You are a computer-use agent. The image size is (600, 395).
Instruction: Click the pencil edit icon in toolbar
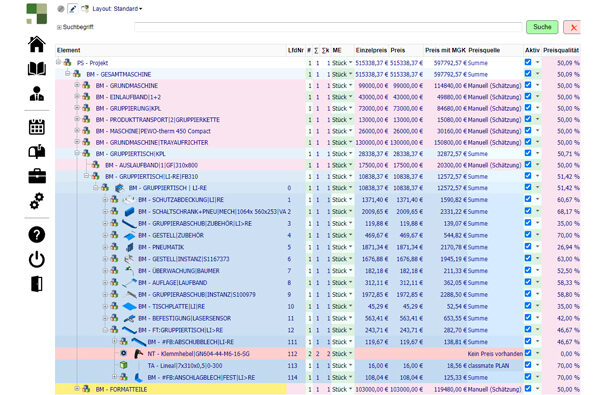pos(73,8)
